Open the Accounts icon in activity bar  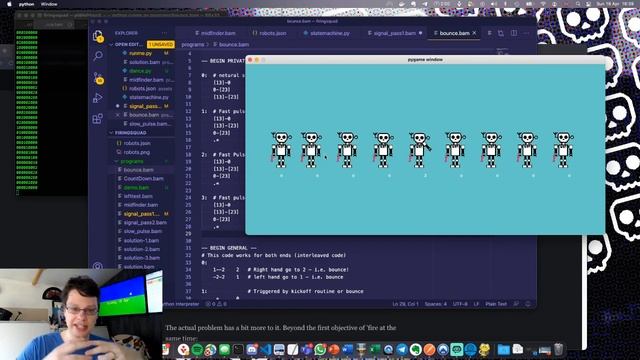tap(98, 266)
